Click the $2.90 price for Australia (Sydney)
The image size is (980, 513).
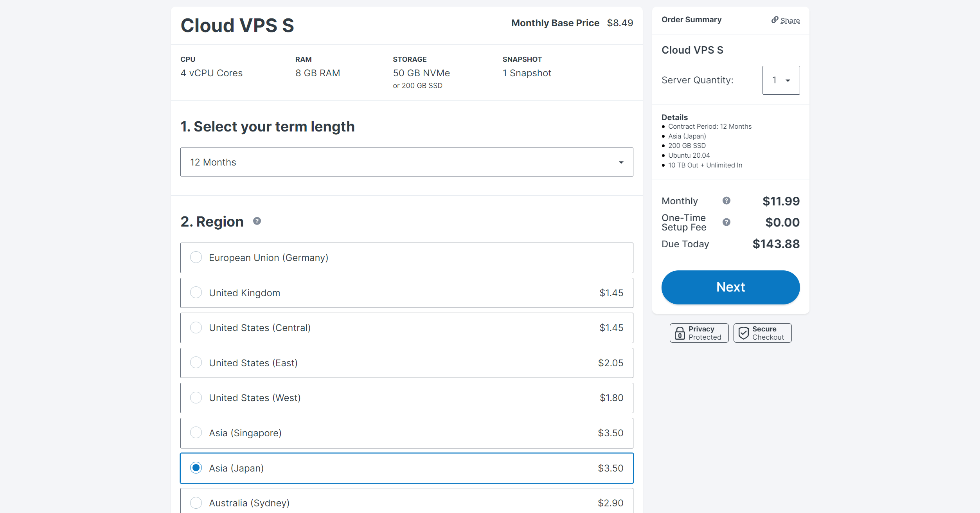coord(611,503)
